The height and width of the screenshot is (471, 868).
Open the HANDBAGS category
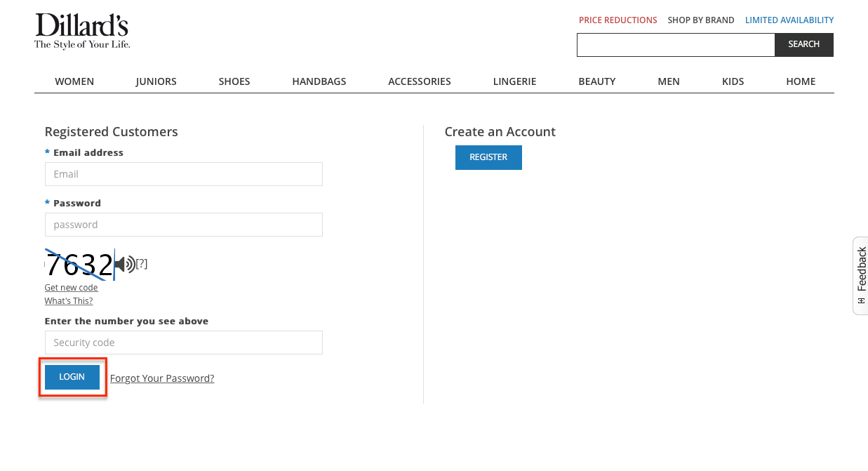(319, 81)
